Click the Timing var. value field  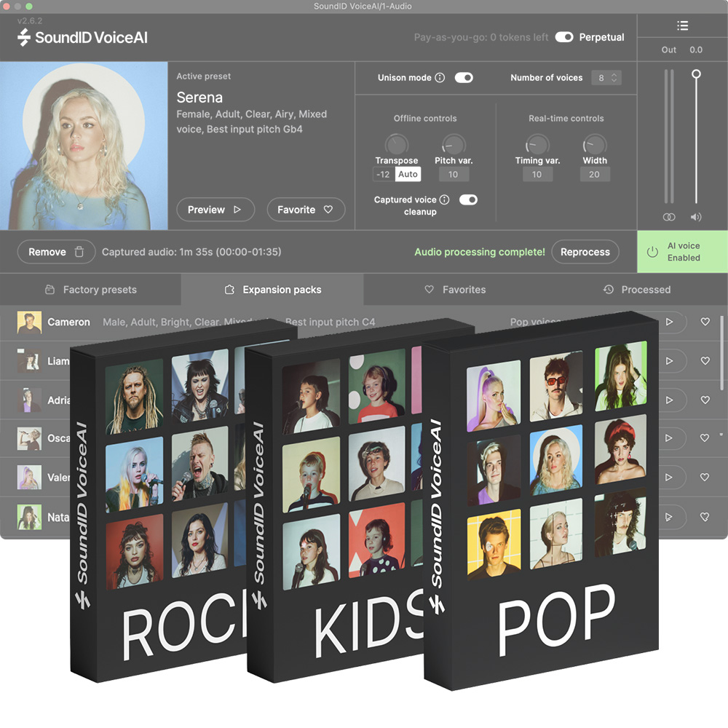537,175
